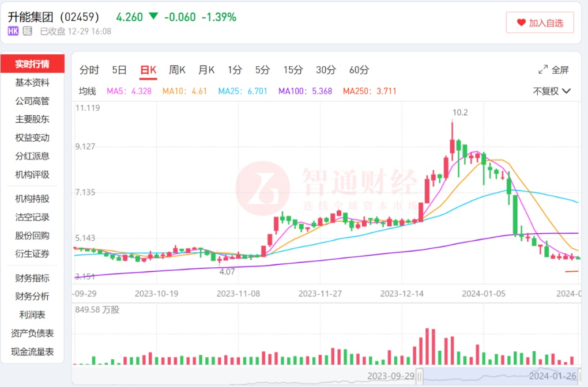This screenshot has width=588, height=387.
Task: Click the green down-triangle price indicator
Action: point(153,17)
